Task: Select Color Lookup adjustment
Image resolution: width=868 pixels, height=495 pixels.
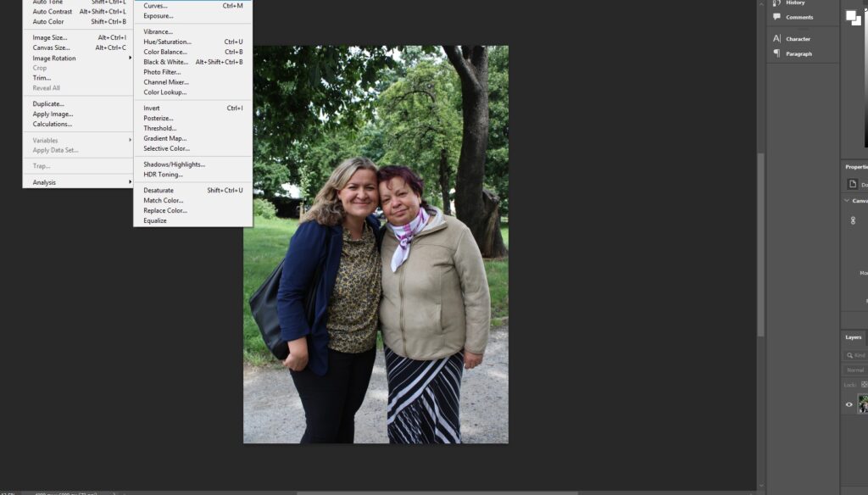Action: pyautogui.click(x=192, y=92)
